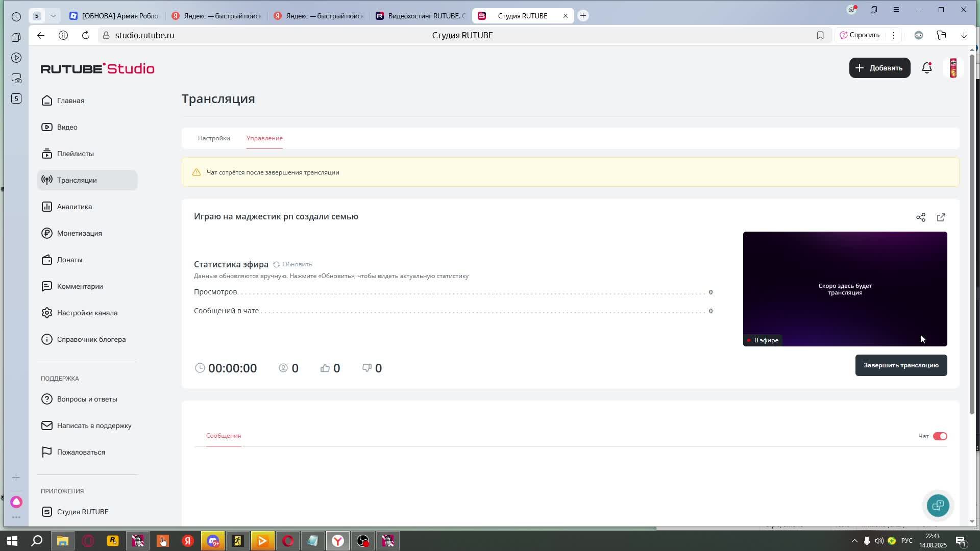Open Windows Start menu
This screenshot has height=551, width=980.
[x=12, y=541]
